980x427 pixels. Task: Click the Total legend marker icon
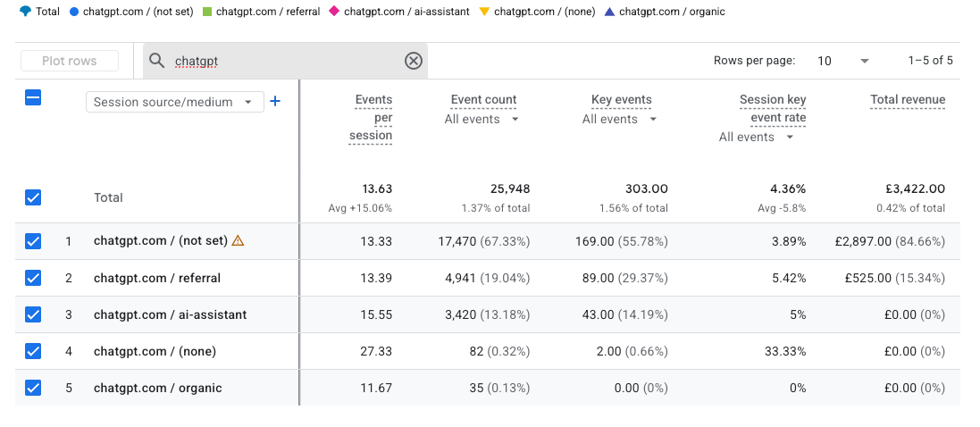click(x=25, y=12)
